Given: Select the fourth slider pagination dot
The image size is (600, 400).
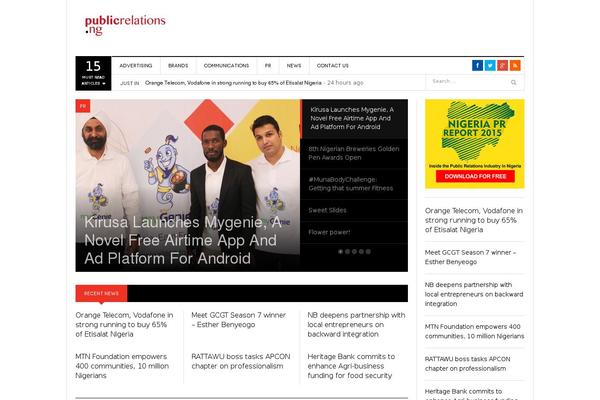Looking at the screenshot, I should pyautogui.click(x=361, y=251).
